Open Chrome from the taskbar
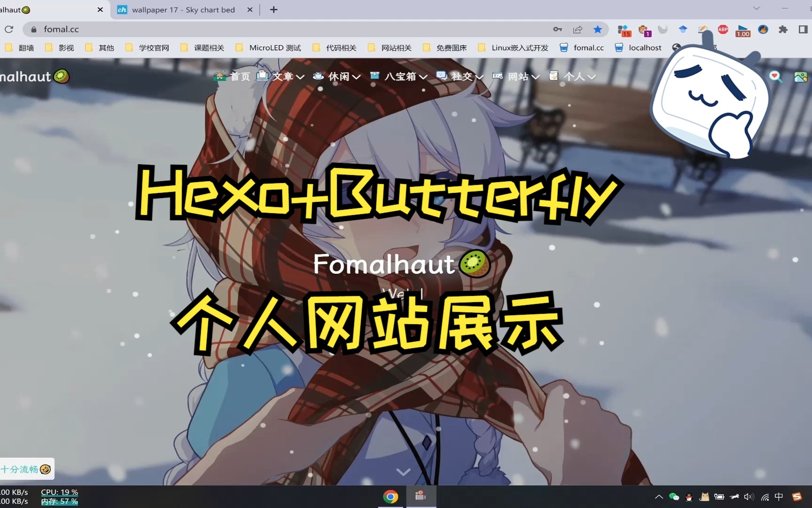The height and width of the screenshot is (508, 812). click(390, 497)
